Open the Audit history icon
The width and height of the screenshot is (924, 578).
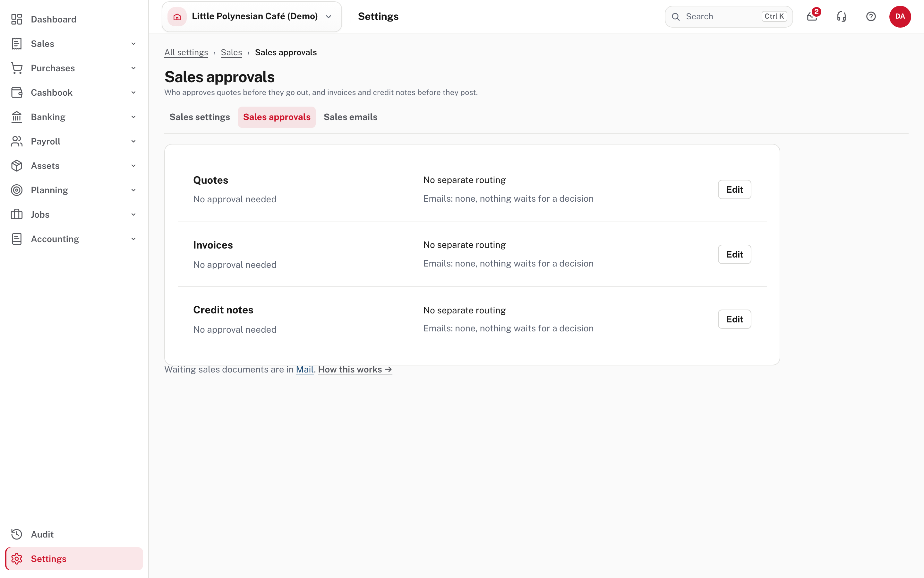click(x=17, y=534)
